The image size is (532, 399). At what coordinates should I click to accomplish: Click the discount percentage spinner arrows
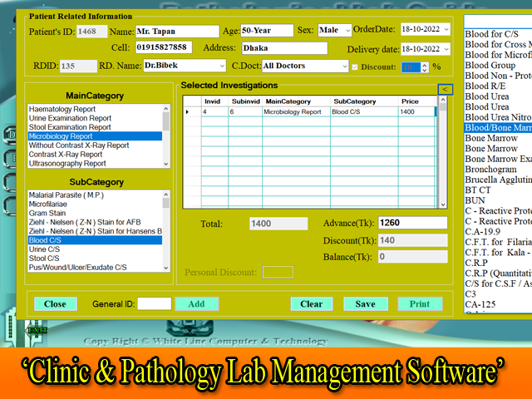click(425, 66)
